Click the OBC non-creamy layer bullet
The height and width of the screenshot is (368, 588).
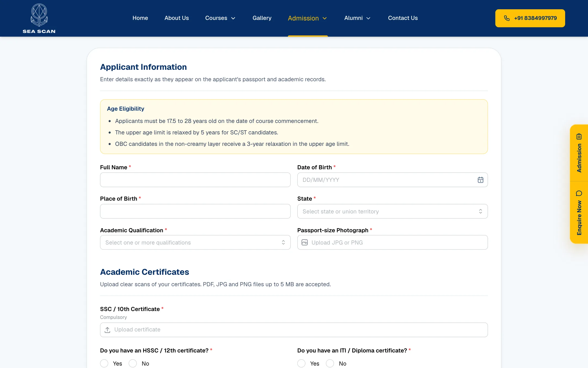click(x=232, y=144)
